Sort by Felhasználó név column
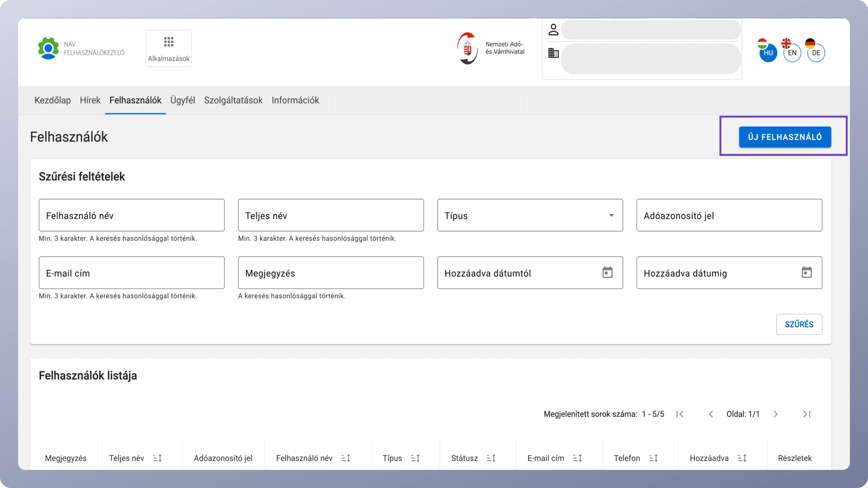Image resolution: width=868 pixels, height=488 pixels. tap(346, 458)
